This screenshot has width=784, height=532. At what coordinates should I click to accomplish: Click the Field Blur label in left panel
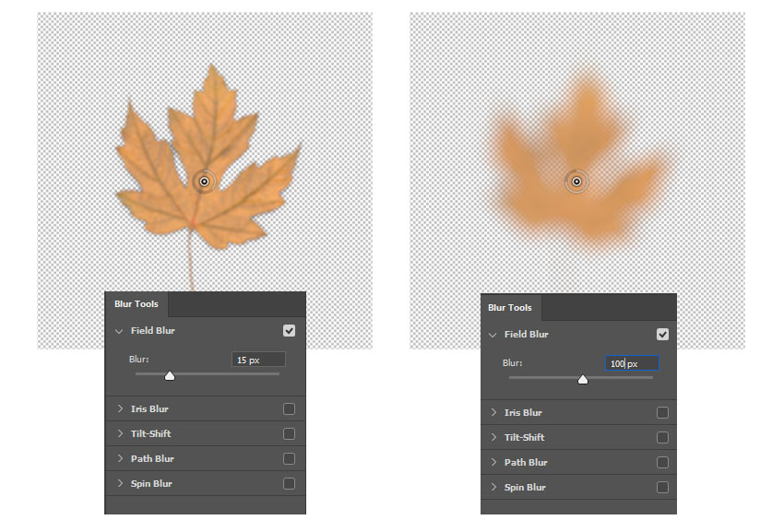tap(152, 330)
